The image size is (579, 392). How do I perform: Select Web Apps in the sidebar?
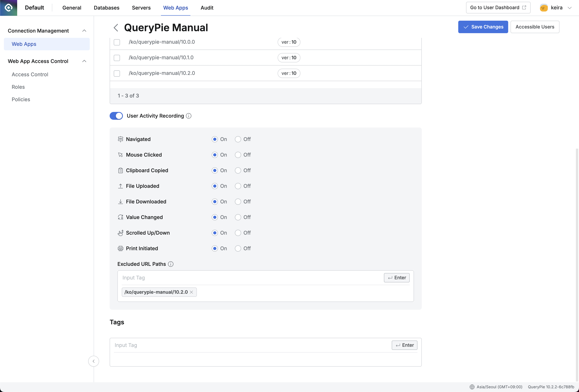[47, 44]
